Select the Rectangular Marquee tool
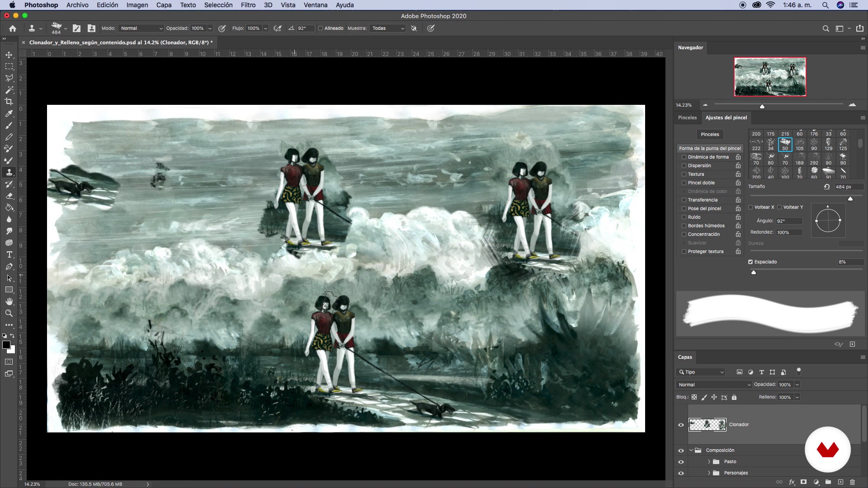Screen dimensions: 868x488 pyautogui.click(x=9, y=66)
